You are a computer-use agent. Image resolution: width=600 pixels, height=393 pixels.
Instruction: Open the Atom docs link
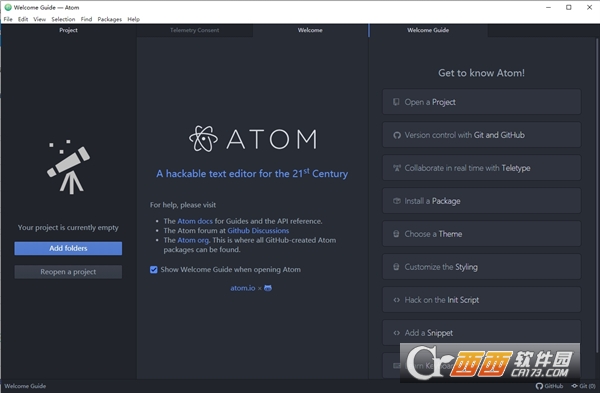point(195,221)
